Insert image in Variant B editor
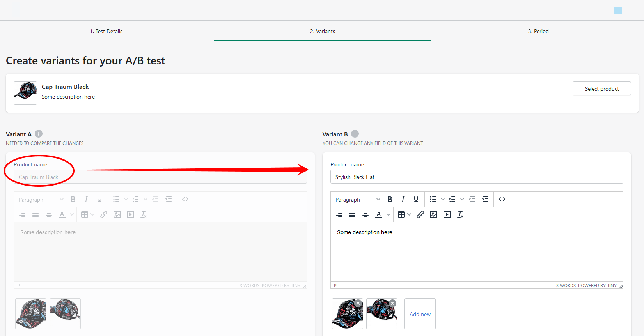 pyautogui.click(x=434, y=214)
